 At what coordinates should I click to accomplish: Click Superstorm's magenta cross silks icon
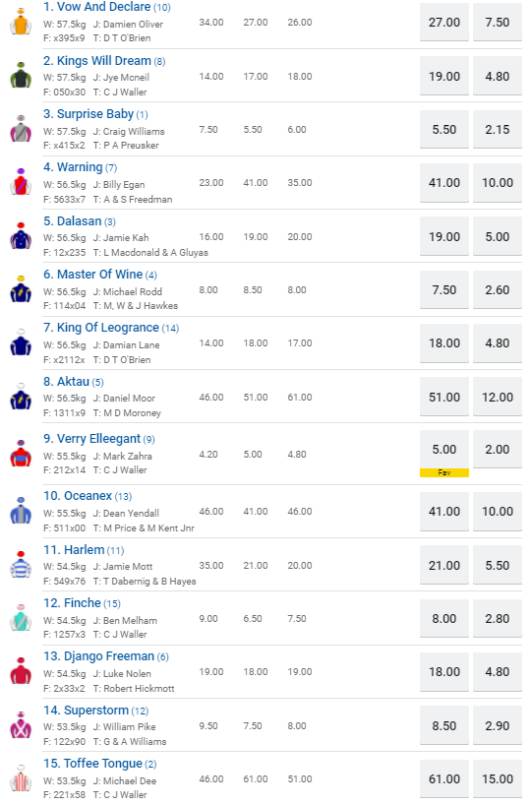click(x=21, y=725)
